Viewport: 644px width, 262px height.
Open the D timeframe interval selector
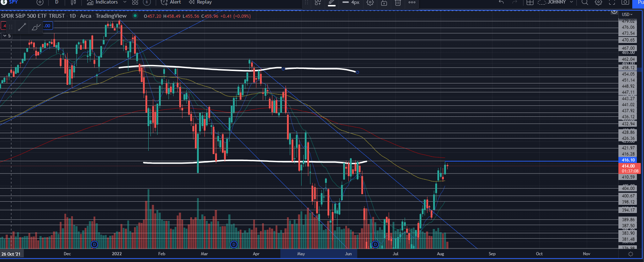[57, 2]
